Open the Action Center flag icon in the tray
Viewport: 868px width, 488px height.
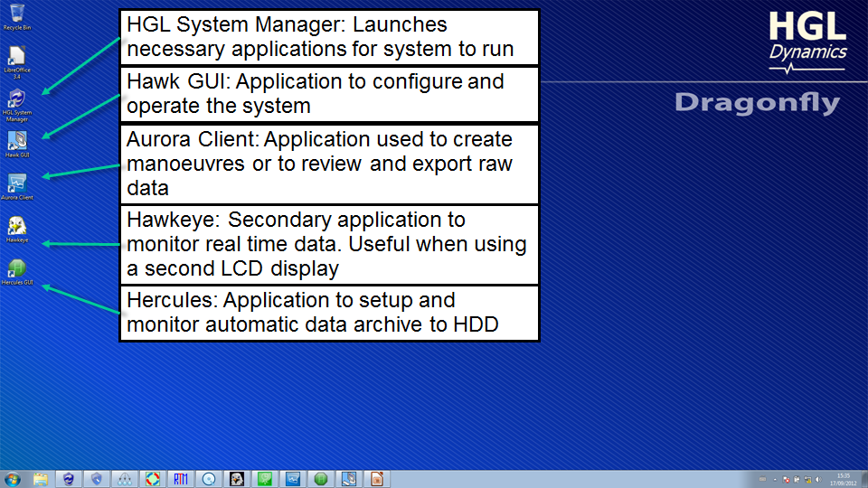click(x=786, y=480)
